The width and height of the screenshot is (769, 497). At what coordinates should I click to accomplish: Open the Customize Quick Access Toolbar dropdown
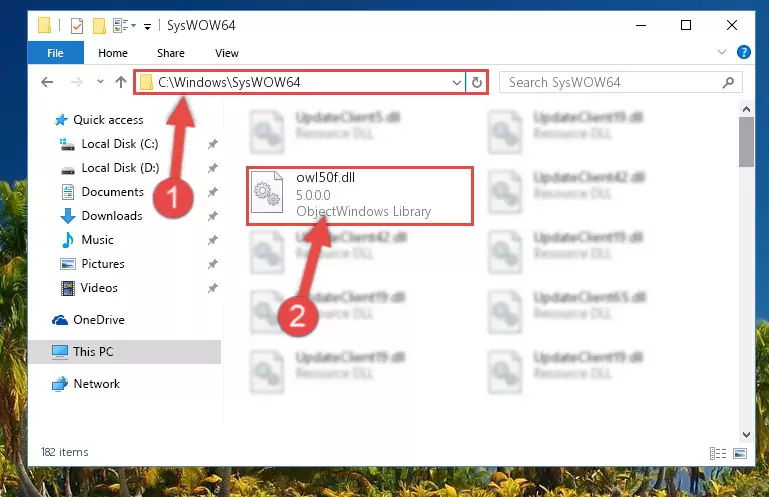coord(147,26)
